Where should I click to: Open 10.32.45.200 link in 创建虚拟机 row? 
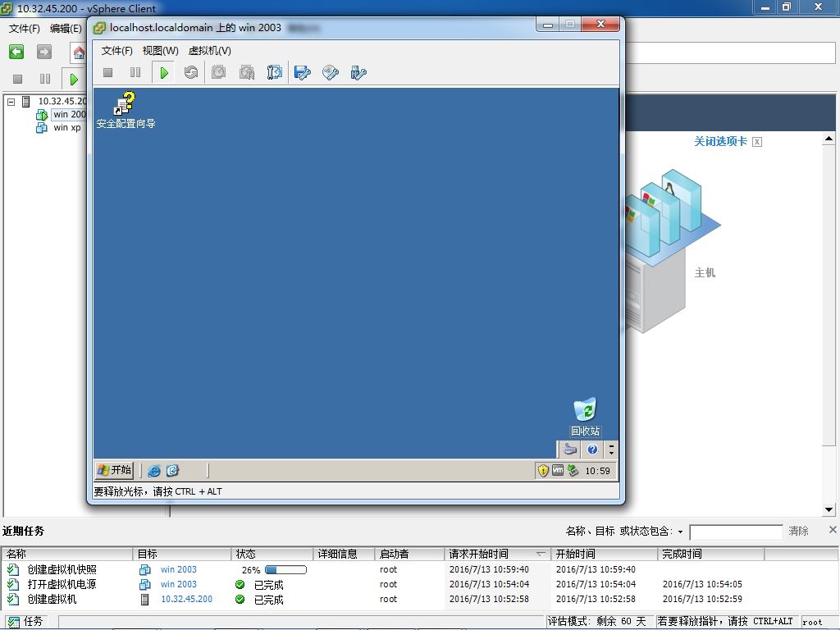186,599
